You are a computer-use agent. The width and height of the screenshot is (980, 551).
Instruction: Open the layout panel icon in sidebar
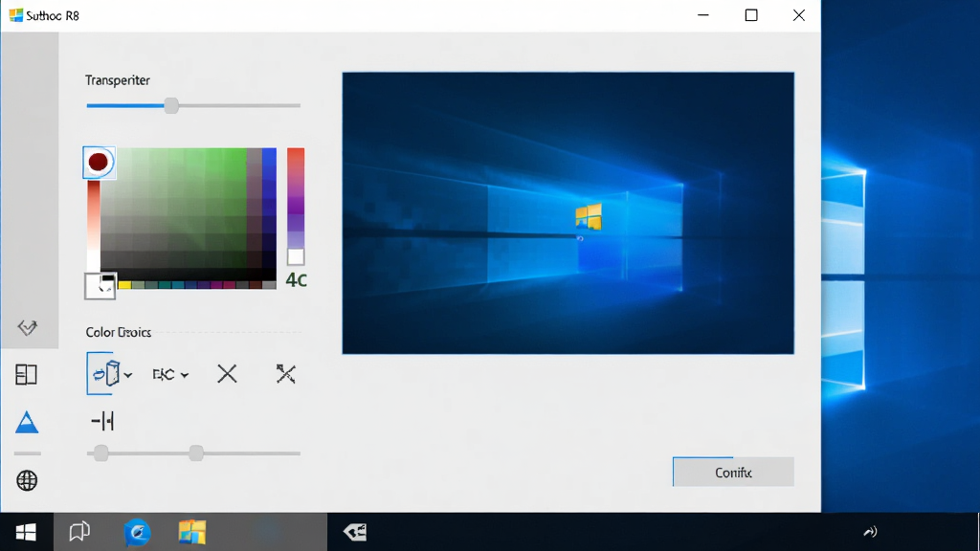[x=26, y=375]
